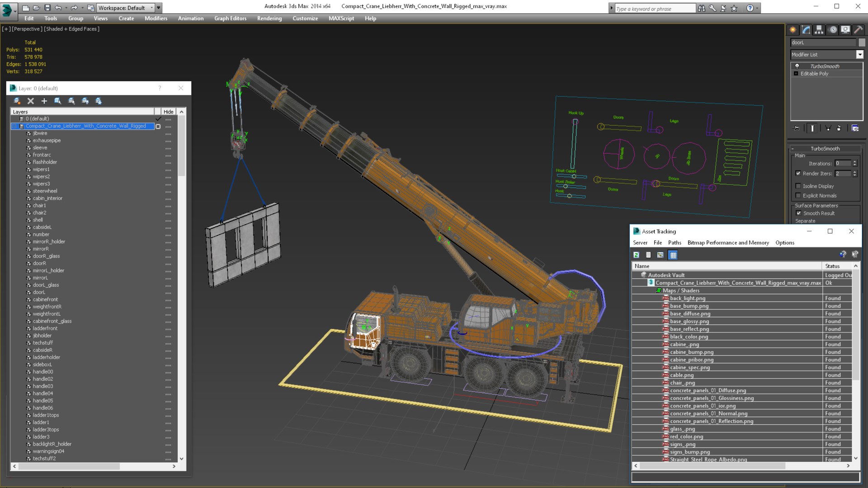This screenshot has height=488, width=868.
Task: Open quick access toolbar customize dropdown arrow
Action: pos(159,8)
